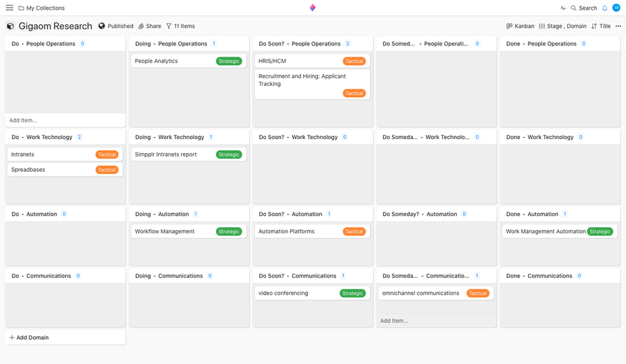Open the Recruitment and Hiring: Applicant Tracking card
Image resolution: width=626 pixels, height=364 pixels.
click(312, 85)
